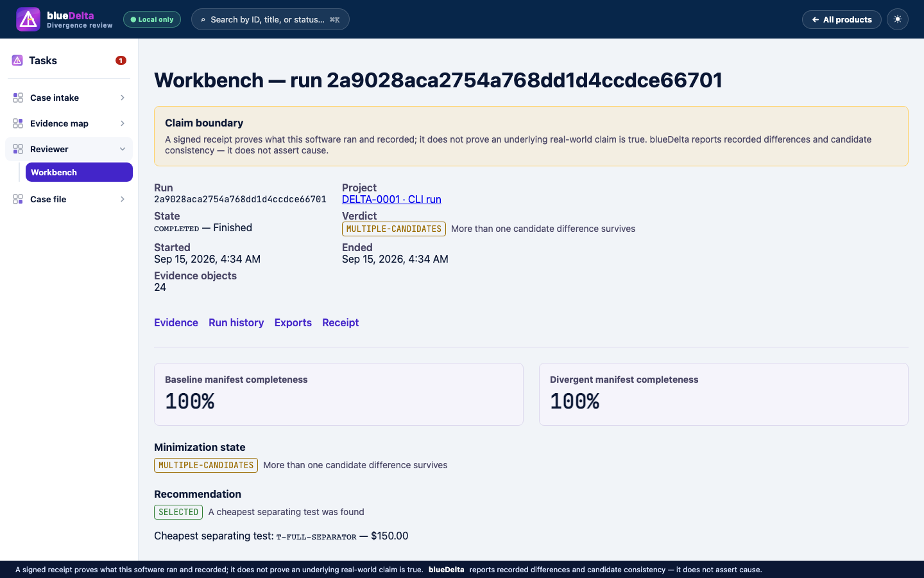Click the search magnifier icon
Viewport: 924px width, 578px height.
[x=203, y=20]
